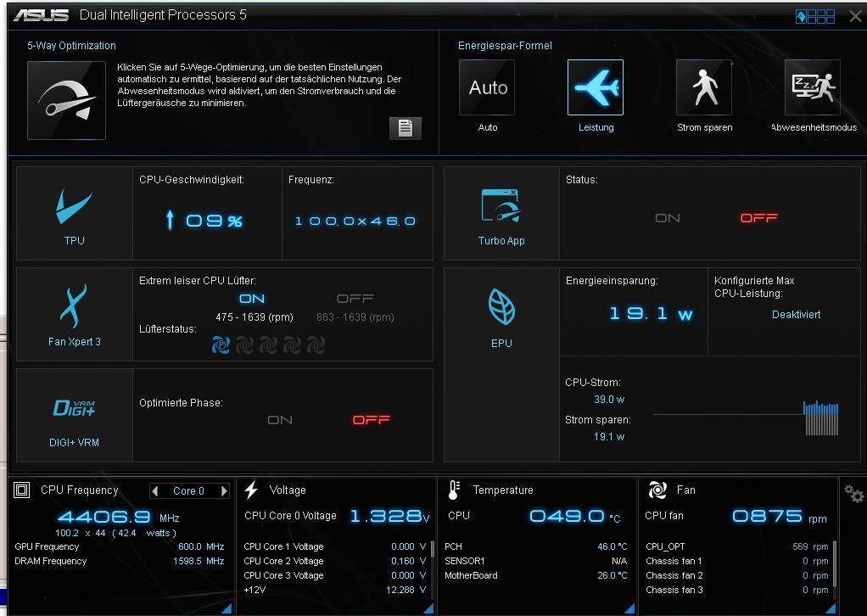This screenshot has width=867, height=616.
Task: Turn Turbo App status ON
Action: coord(668,218)
